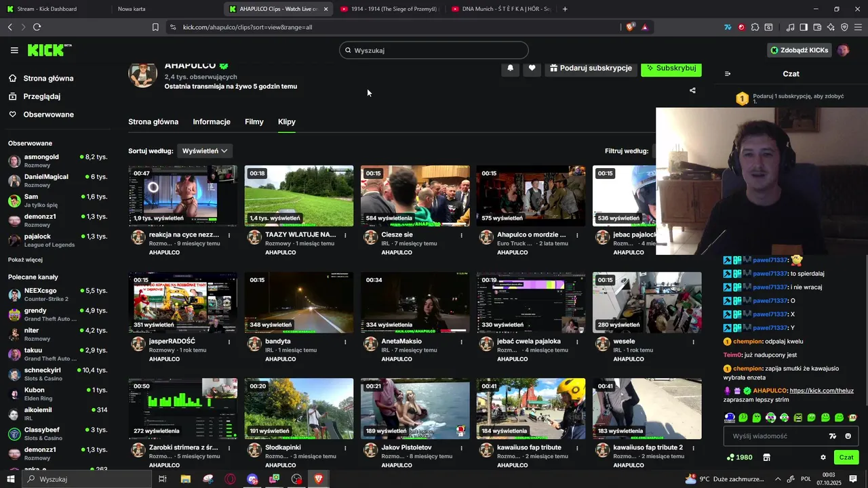Open File Explorer from the taskbar
Screen dimensions: 868x488
tap(186, 479)
